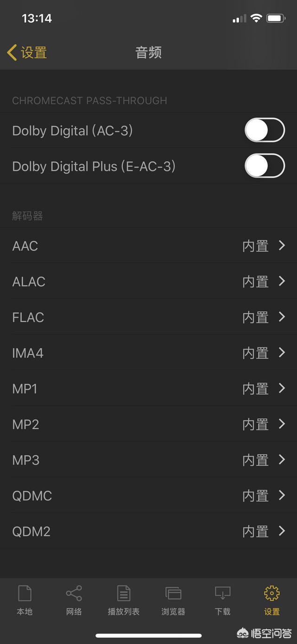Tap the home indicator bar
Viewport: 297px width, 644px height.
(x=148, y=636)
